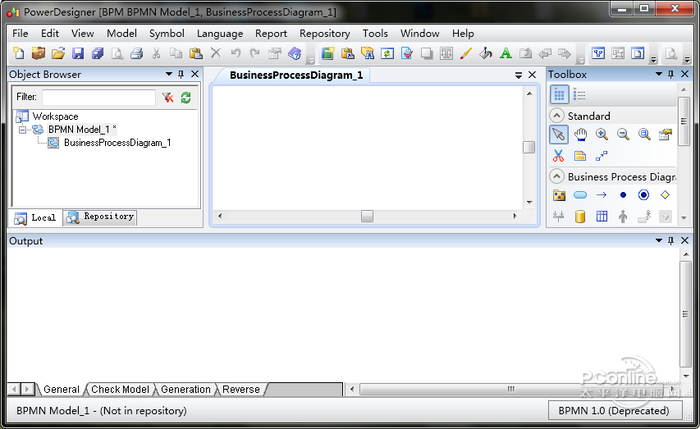Viewport: 700px width, 429px height.
Task: Switch Toolbox to icon grid view
Action: click(559, 95)
